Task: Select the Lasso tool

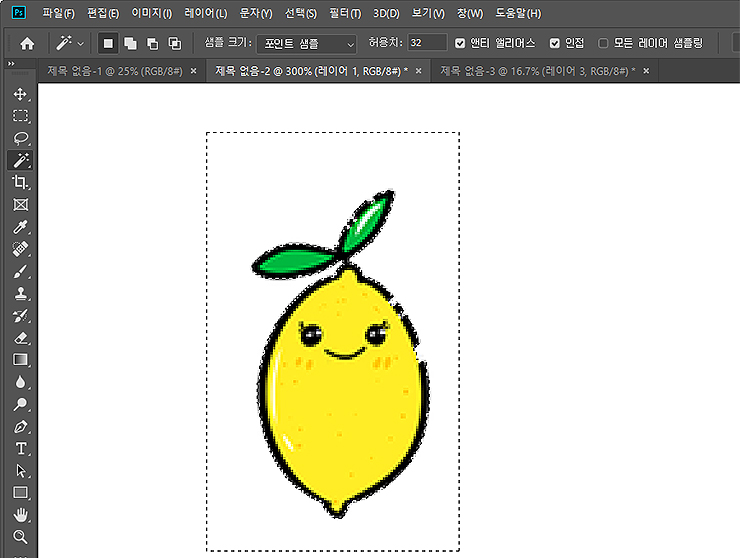Action: click(20, 138)
